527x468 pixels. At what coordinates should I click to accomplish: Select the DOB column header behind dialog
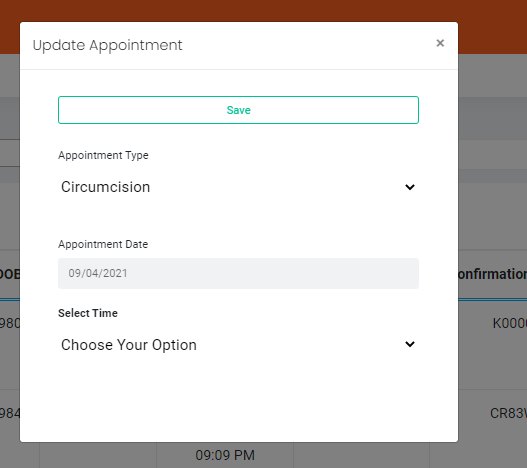pyautogui.click(x=10, y=274)
